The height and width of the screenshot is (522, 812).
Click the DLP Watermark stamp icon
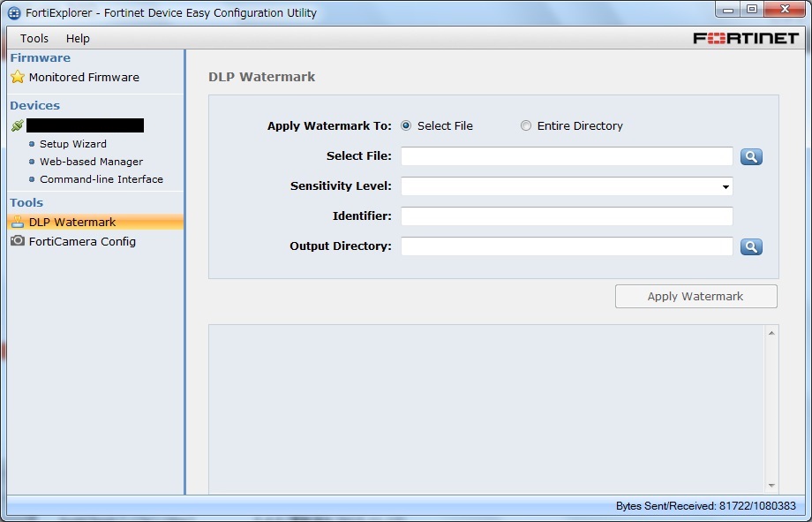[18, 223]
